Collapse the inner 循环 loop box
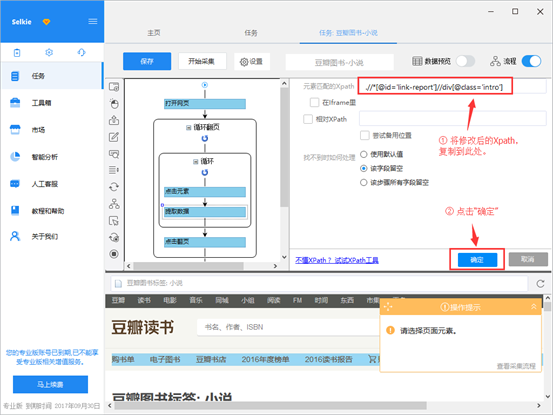The height and width of the screenshot is (415, 553). (195, 162)
